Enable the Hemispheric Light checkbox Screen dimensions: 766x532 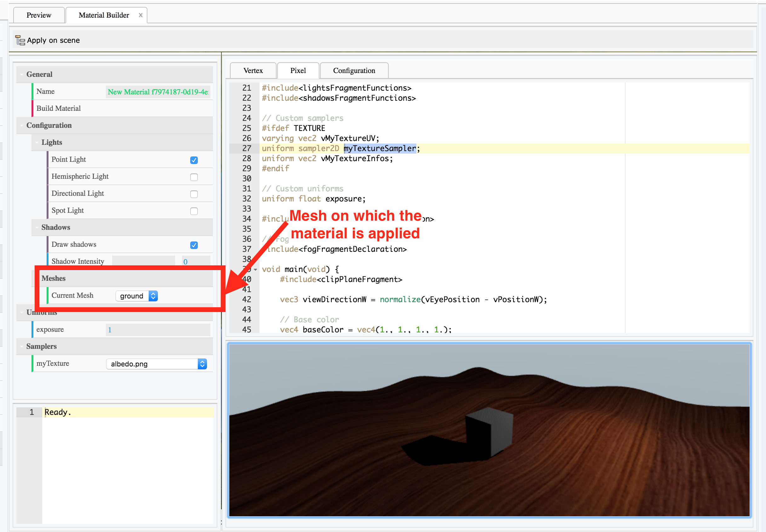pyautogui.click(x=194, y=177)
